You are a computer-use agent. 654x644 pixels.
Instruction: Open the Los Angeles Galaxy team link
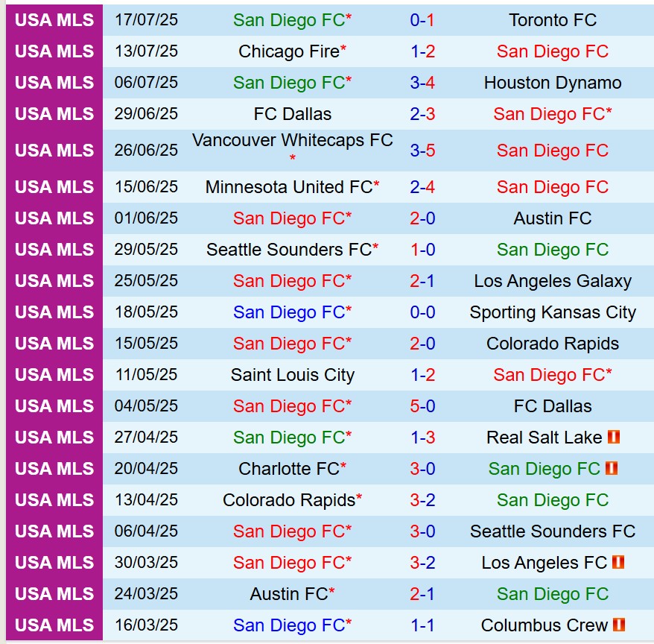click(x=553, y=281)
